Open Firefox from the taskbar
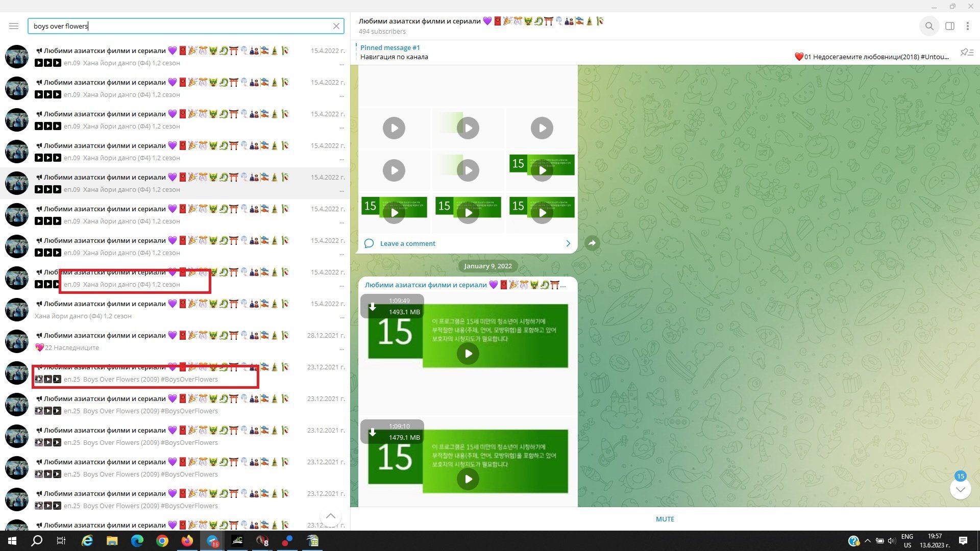980x551 pixels. 187,540
